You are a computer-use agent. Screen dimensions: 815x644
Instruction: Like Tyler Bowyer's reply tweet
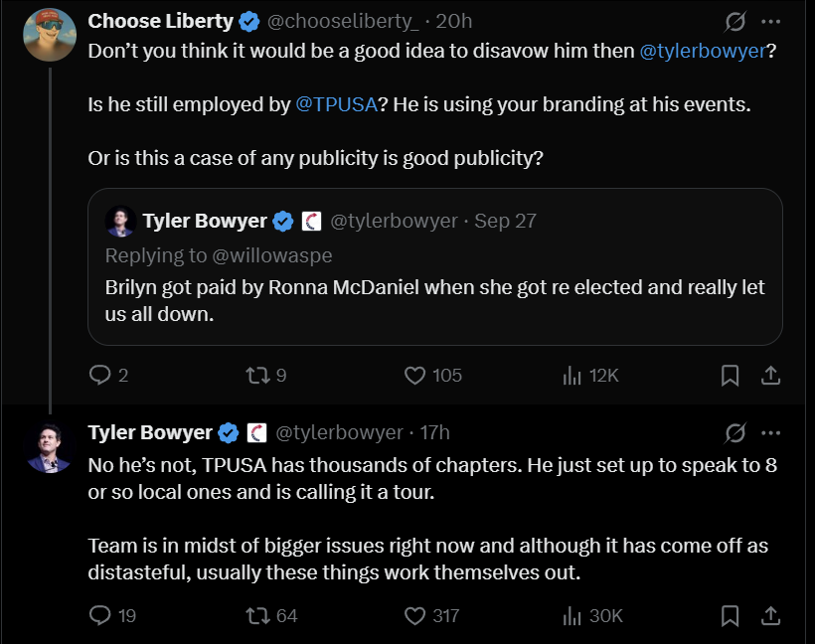click(x=415, y=616)
